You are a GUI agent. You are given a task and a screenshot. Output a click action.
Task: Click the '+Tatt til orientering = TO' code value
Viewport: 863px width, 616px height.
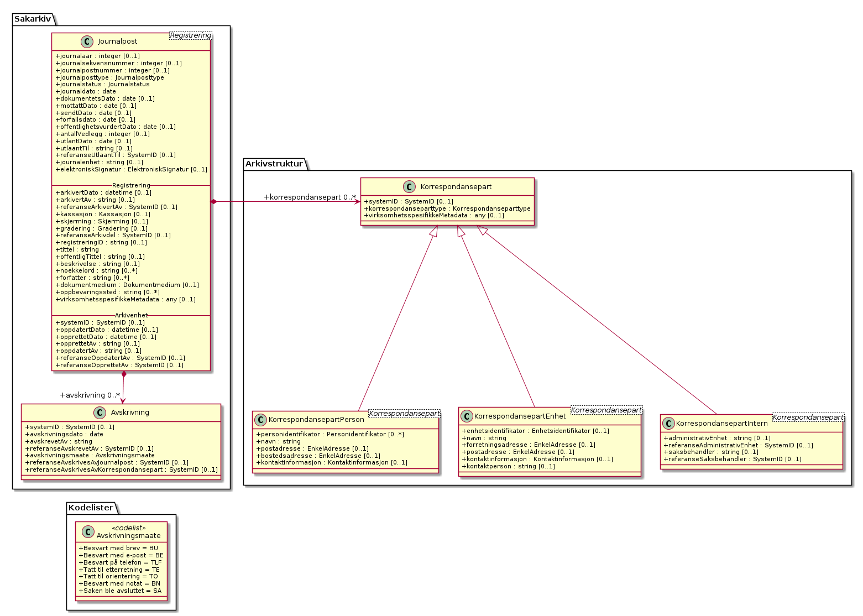(x=119, y=577)
